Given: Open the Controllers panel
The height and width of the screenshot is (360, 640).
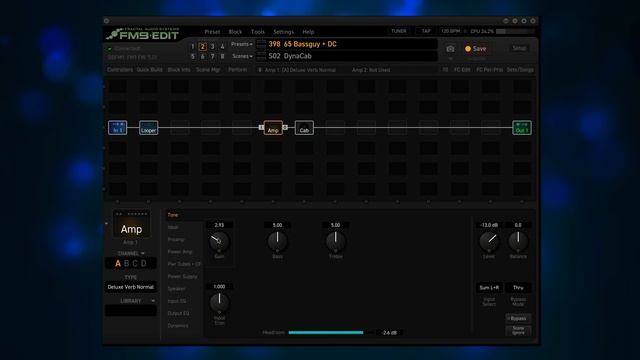Looking at the screenshot, I should click(120, 70).
